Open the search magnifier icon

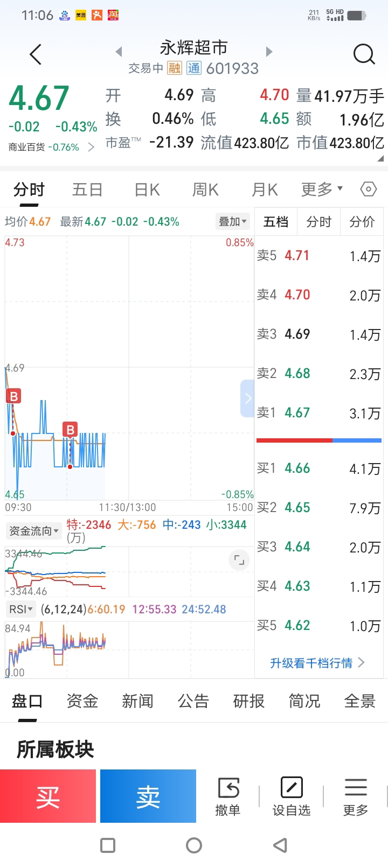point(364,54)
